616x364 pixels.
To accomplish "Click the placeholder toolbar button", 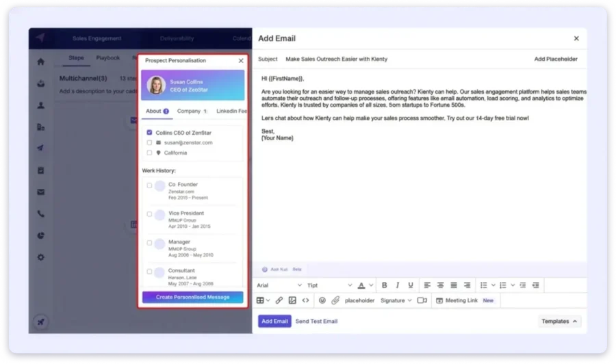I will coord(359,300).
